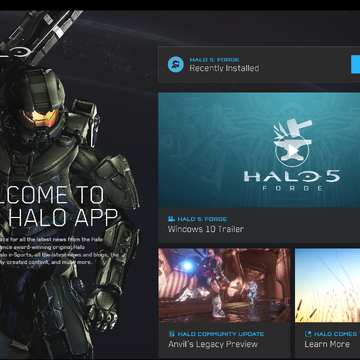Image resolution: width=360 pixels, height=360 pixels.
Task: Click the Welcome to Halo App heading
Action: (x=57, y=207)
